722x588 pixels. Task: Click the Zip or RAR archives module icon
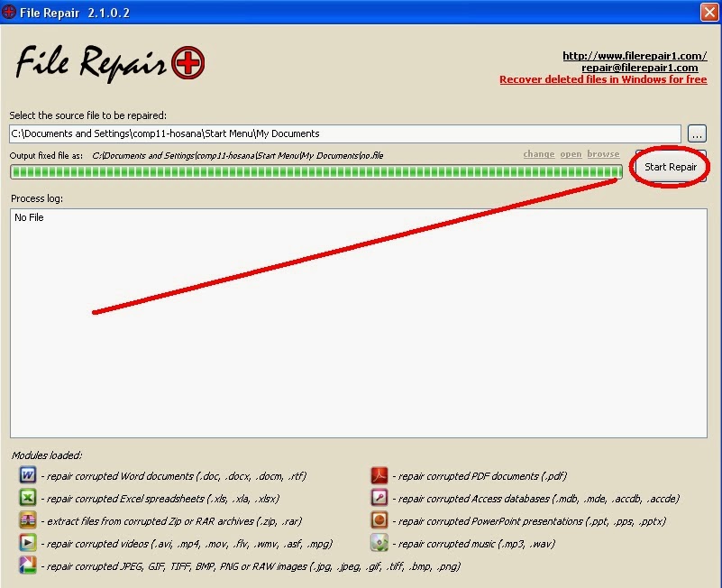(x=28, y=519)
